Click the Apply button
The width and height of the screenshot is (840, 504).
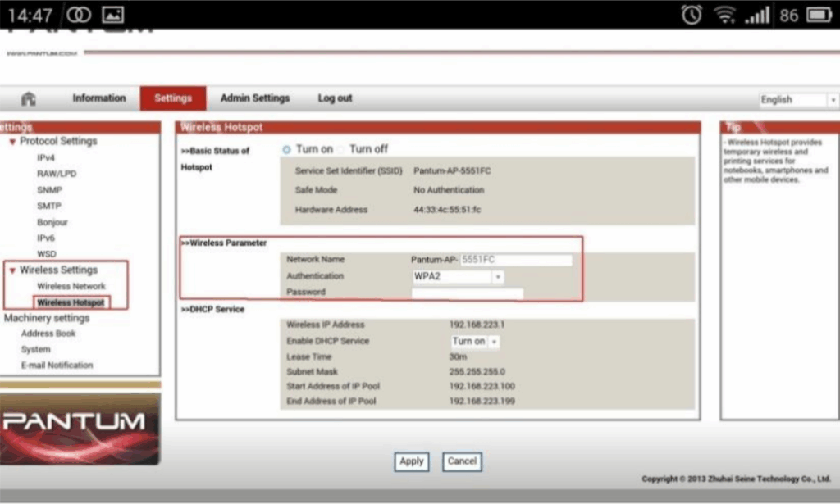click(x=411, y=461)
